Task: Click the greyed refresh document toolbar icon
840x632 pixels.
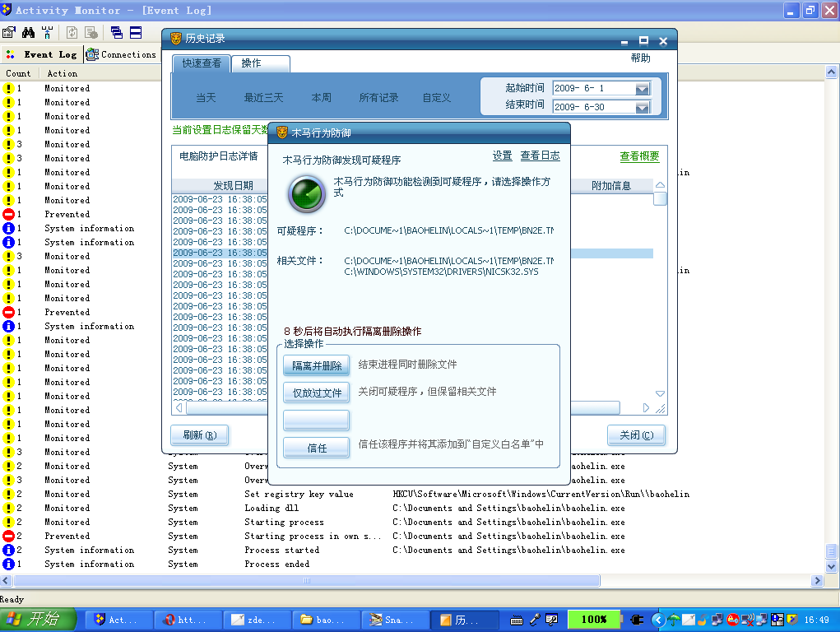Action: click(72, 33)
